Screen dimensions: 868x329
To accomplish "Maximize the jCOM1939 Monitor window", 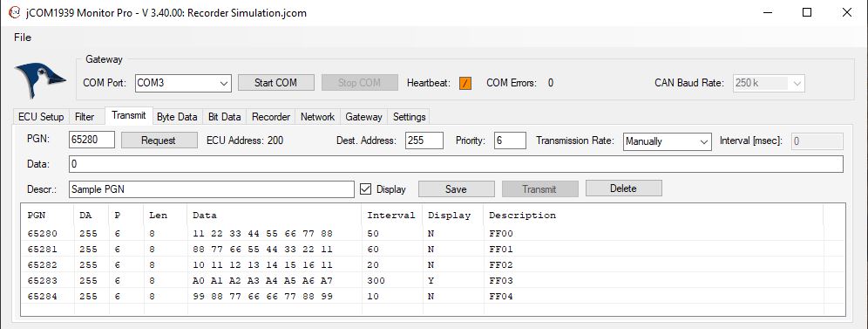I will (x=807, y=12).
